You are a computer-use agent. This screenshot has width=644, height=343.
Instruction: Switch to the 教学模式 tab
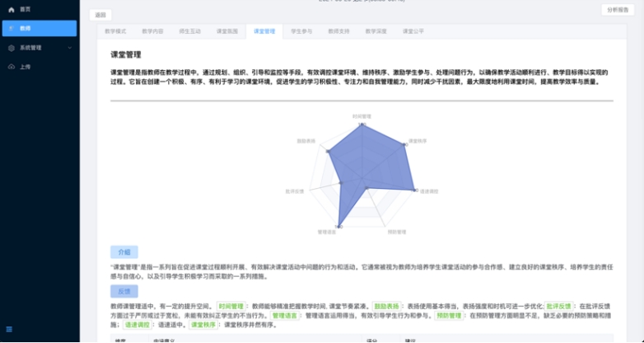point(115,31)
